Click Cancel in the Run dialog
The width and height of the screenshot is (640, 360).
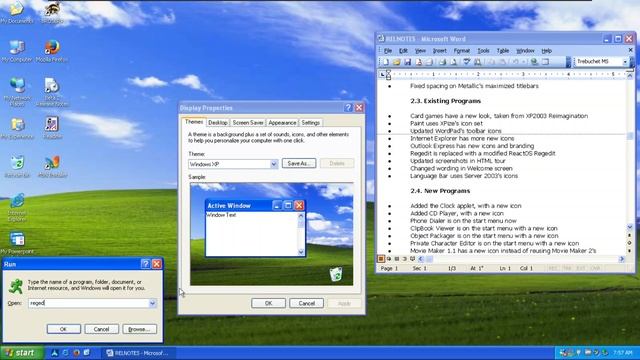101,329
